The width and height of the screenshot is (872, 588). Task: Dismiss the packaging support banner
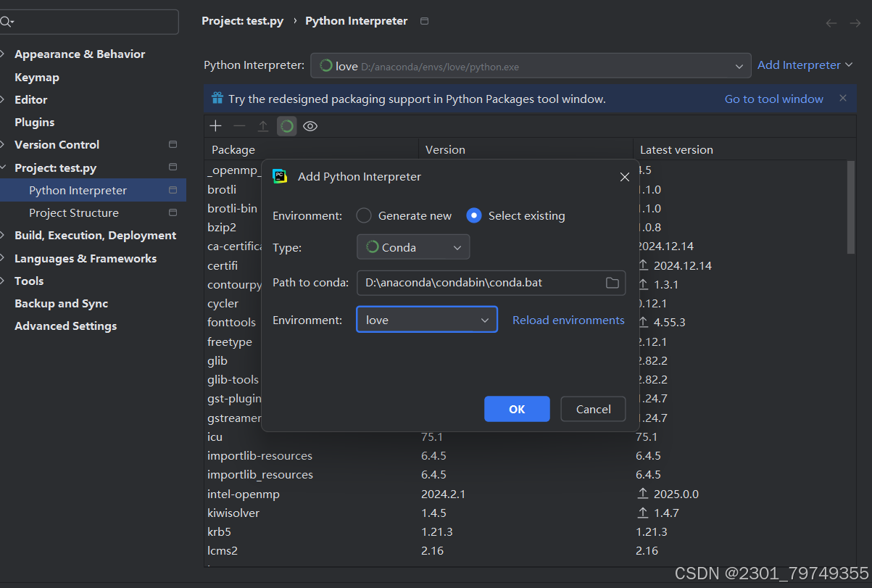pos(843,98)
